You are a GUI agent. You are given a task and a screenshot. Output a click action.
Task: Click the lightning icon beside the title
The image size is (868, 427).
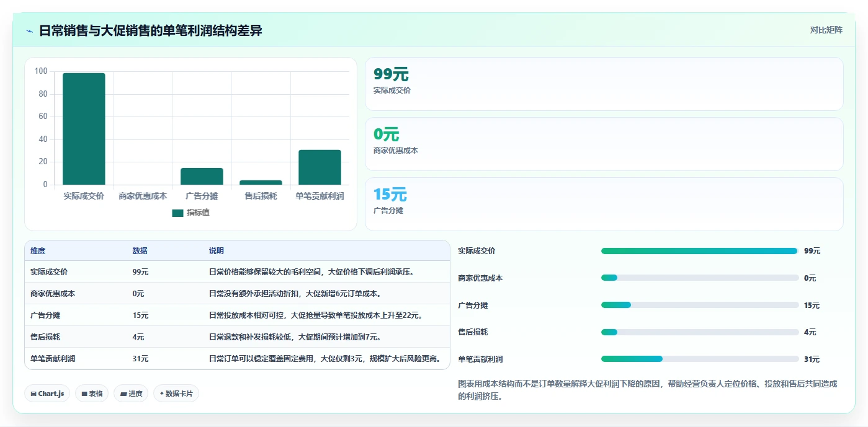29,31
